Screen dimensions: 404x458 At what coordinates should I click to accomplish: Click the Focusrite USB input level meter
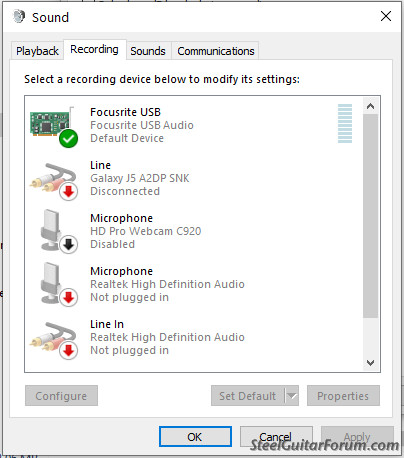(345, 123)
